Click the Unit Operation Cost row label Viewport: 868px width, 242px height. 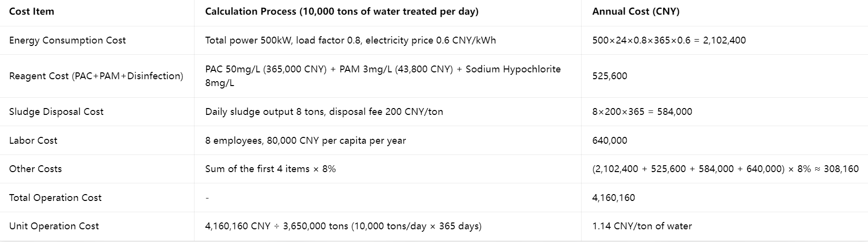[x=54, y=226]
